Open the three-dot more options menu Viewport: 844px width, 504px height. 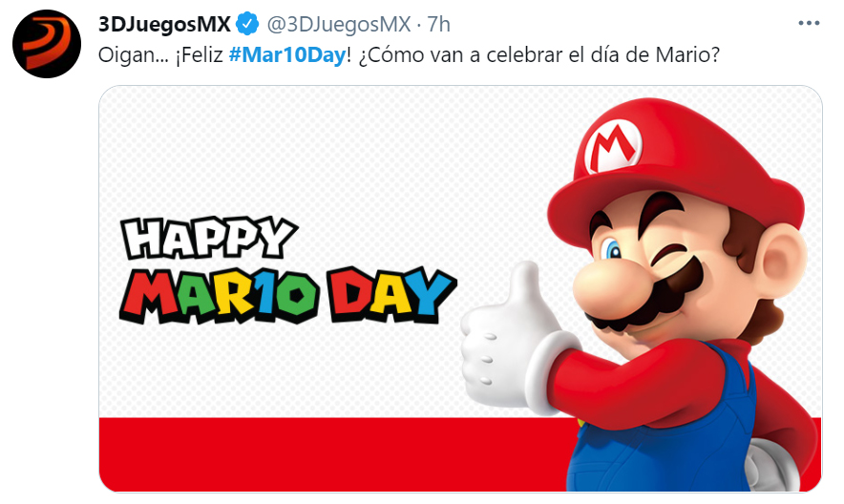[x=809, y=23]
